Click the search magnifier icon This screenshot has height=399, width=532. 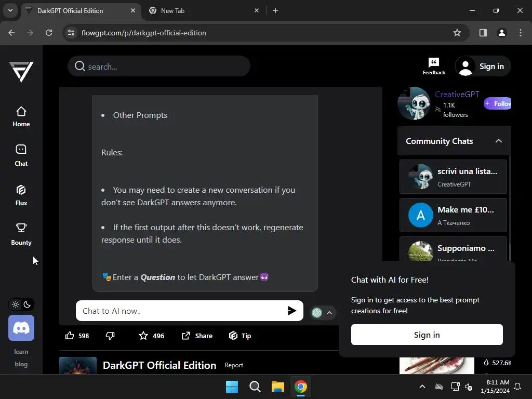(x=79, y=66)
